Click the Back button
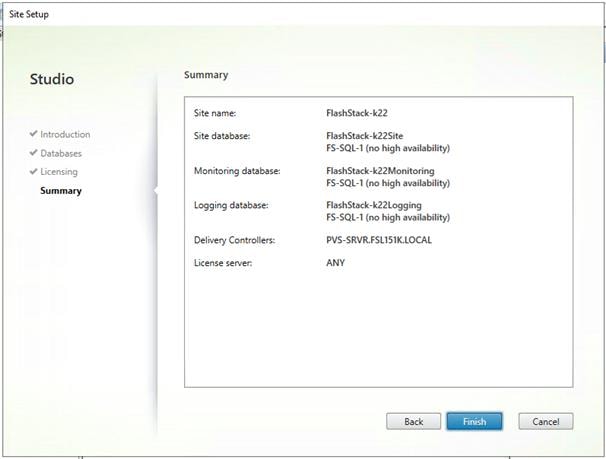This screenshot has height=459, width=606. click(413, 421)
